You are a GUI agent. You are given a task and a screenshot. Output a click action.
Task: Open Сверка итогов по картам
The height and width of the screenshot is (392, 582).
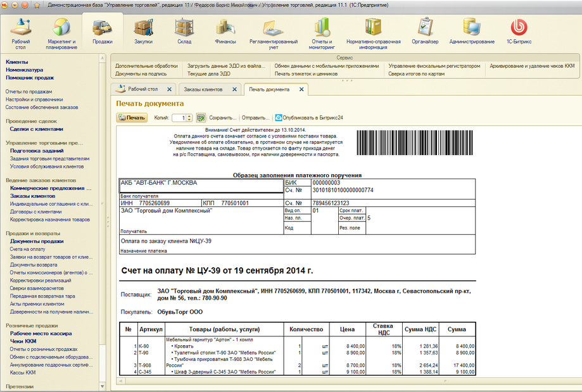coord(417,73)
